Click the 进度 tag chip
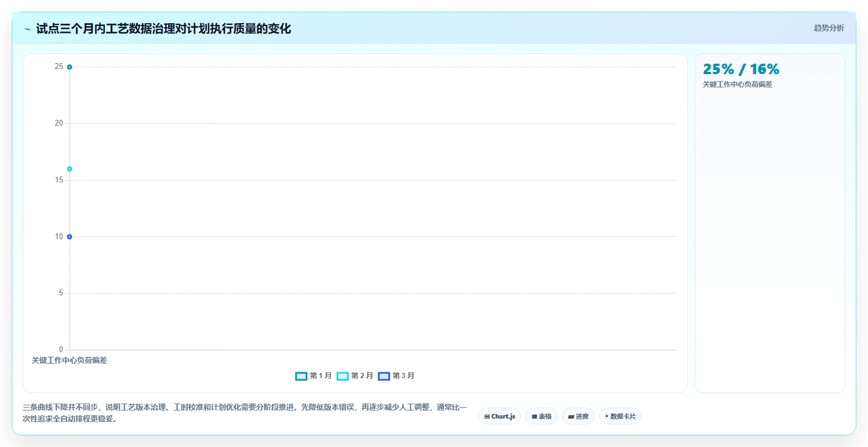This screenshot has width=868, height=447. [x=578, y=416]
